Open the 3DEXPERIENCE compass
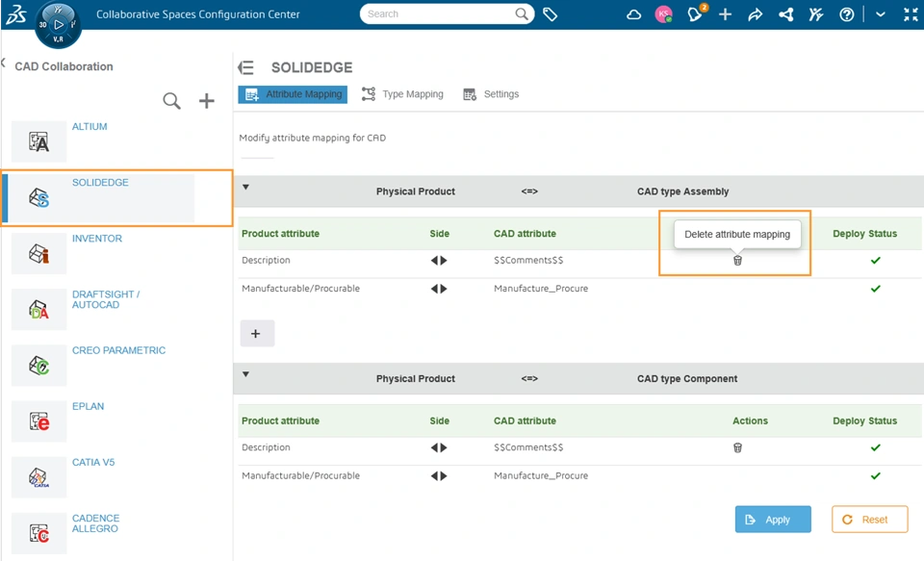This screenshot has width=924, height=561. (58, 25)
